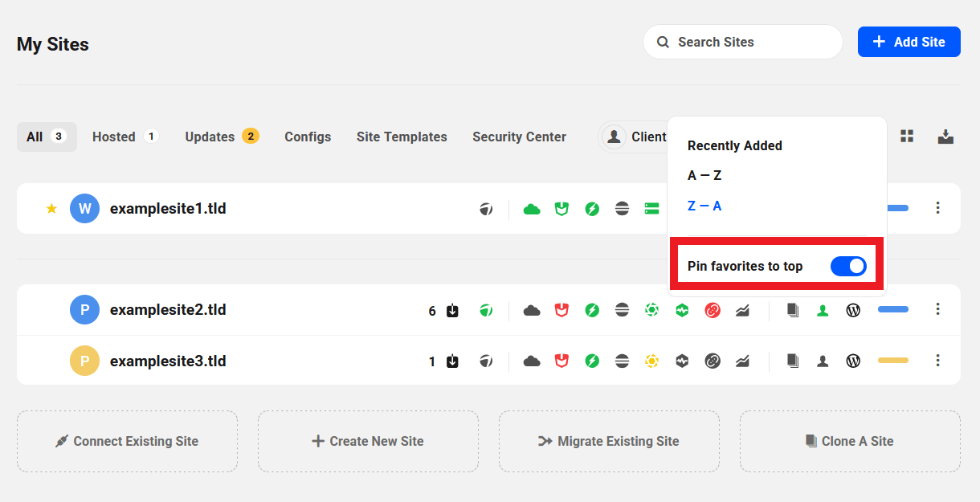Click the pending updates icon on examplesite2.tld
The height and width of the screenshot is (502, 980).
click(x=452, y=311)
